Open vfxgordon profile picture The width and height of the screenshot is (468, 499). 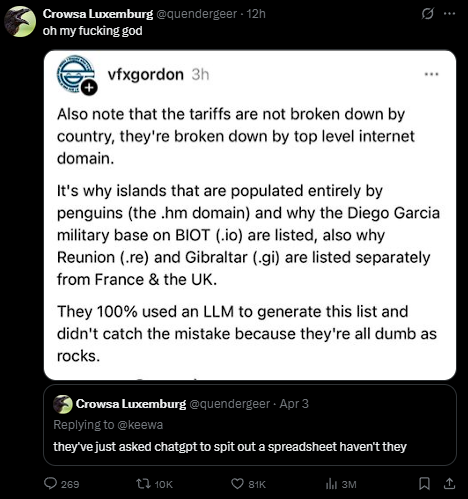tap(75, 73)
